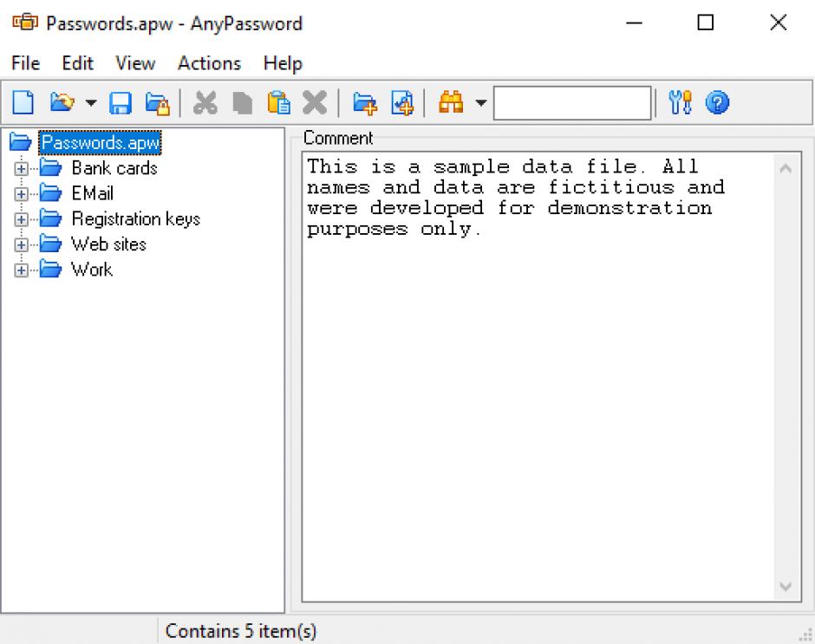Click the comment scrollbar up arrow
The width and height of the screenshot is (815, 644).
(x=786, y=168)
